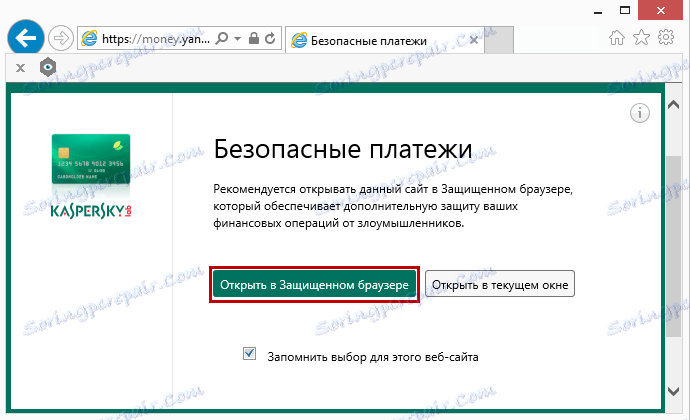Screen dimensions: 690x420
Task: Click the Безопасные платежи heading
Action: click(343, 149)
